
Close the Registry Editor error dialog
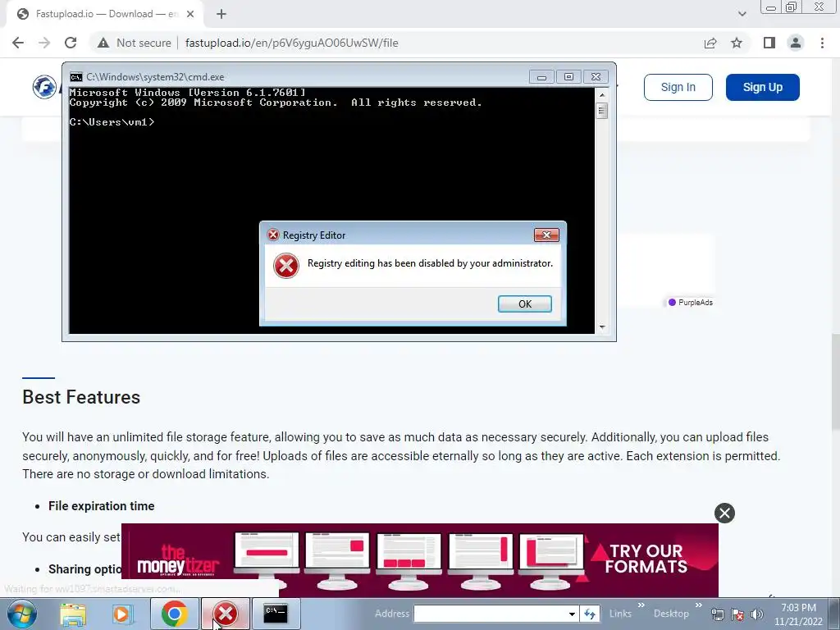[x=546, y=235]
